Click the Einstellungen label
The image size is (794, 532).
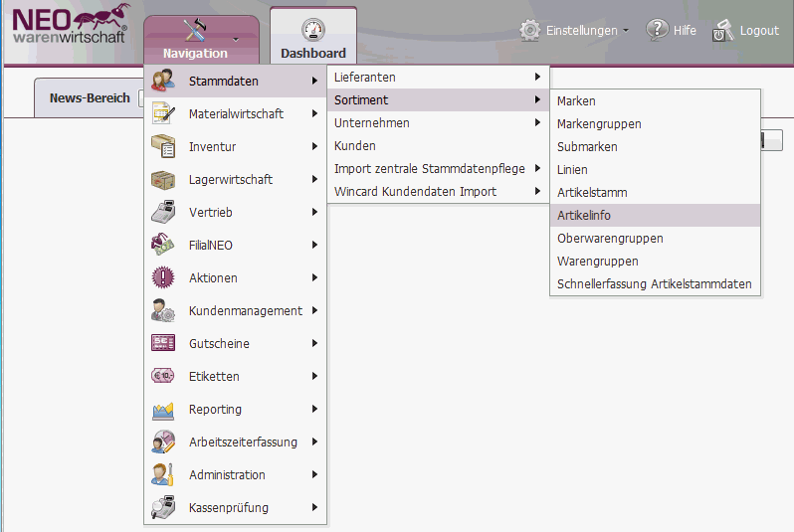point(581,31)
